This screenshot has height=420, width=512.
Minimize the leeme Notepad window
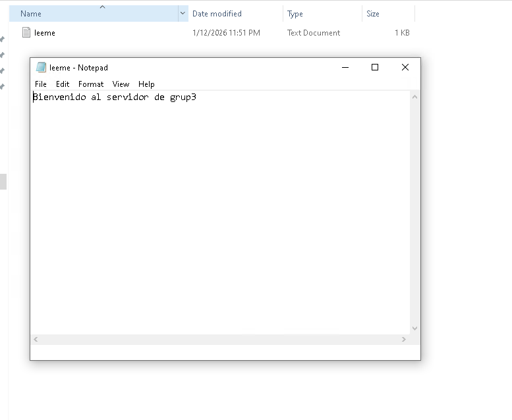(x=345, y=67)
